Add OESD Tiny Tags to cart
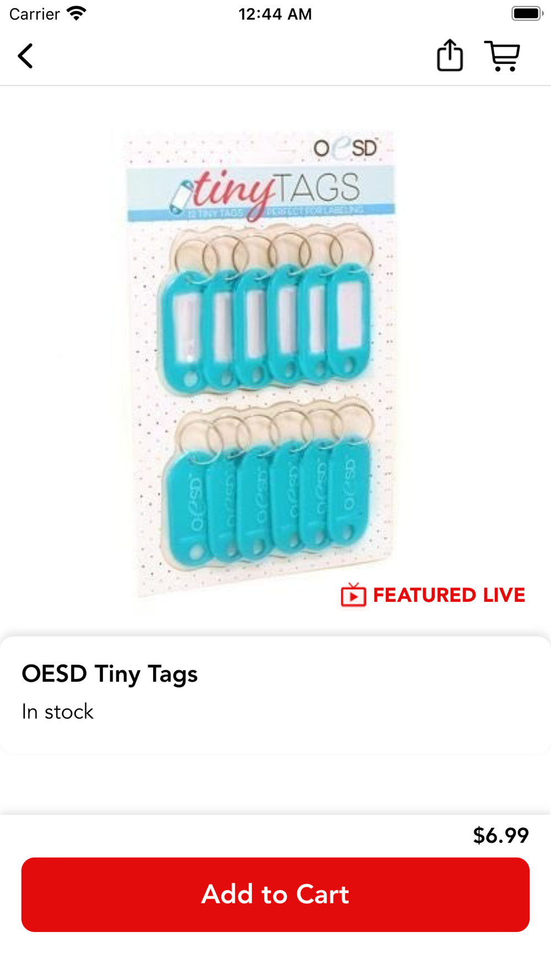The height and width of the screenshot is (980, 551). pyautogui.click(x=275, y=894)
